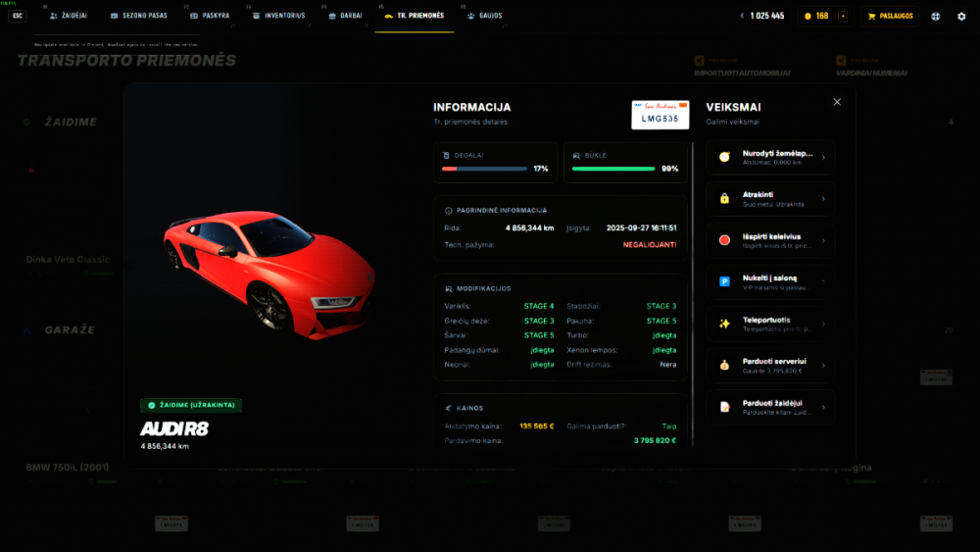The width and height of the screenshot is (980, 552).
Task: Expand the Teleportuotis row chevron
Action: 823,324
